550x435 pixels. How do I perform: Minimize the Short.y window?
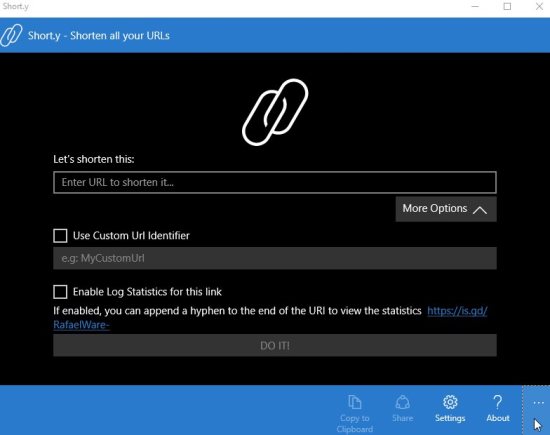coord(475,6)
